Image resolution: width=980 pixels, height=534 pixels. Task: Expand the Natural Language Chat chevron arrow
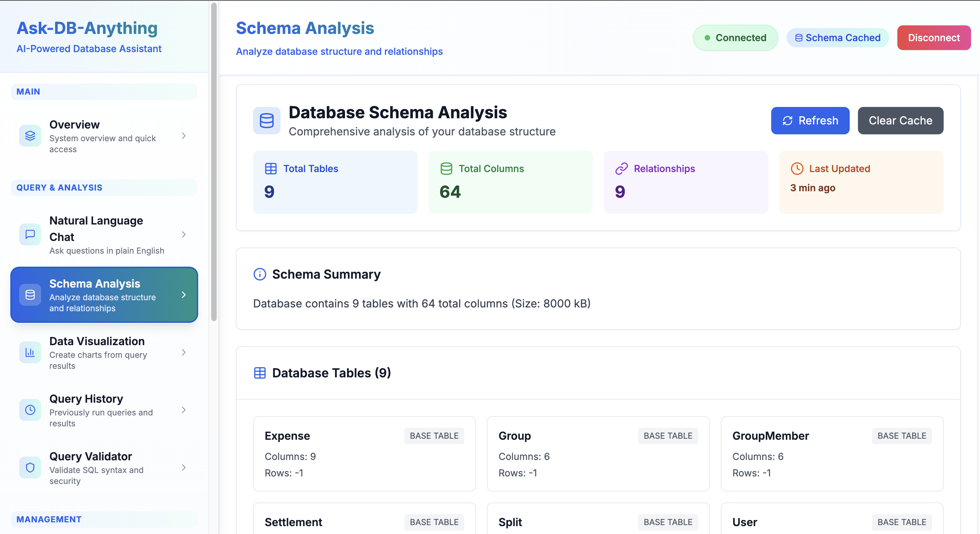click(x=184, y=234)
